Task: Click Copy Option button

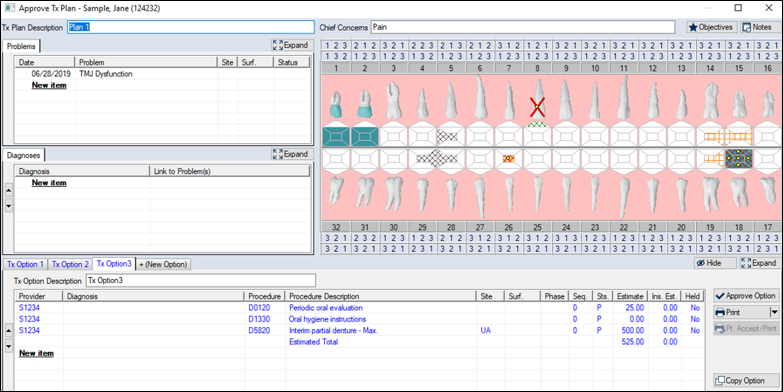Action: click(x=746, y=381)
